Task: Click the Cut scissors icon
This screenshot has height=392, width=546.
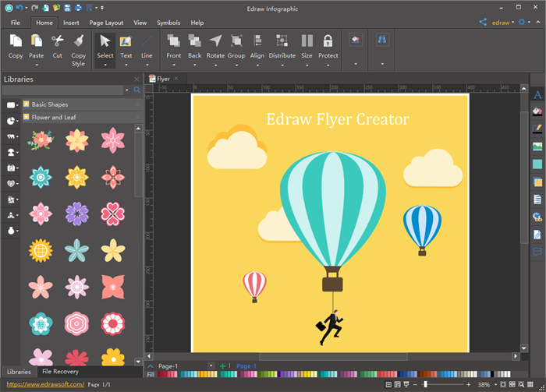Action: coord(57,41)
